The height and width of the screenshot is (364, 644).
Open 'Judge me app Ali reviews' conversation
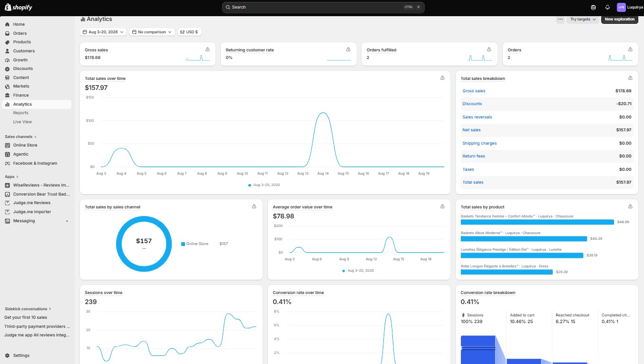[37, 335]
